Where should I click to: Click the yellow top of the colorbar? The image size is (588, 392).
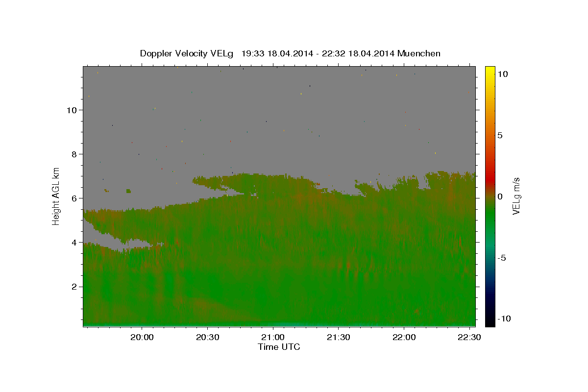[x=490, y=70]
